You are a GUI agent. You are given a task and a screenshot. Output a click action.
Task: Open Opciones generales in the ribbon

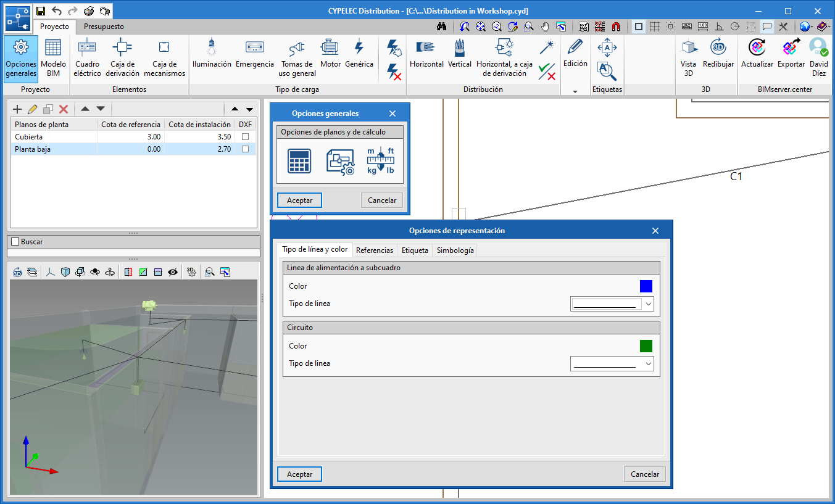tap(21, 58)
